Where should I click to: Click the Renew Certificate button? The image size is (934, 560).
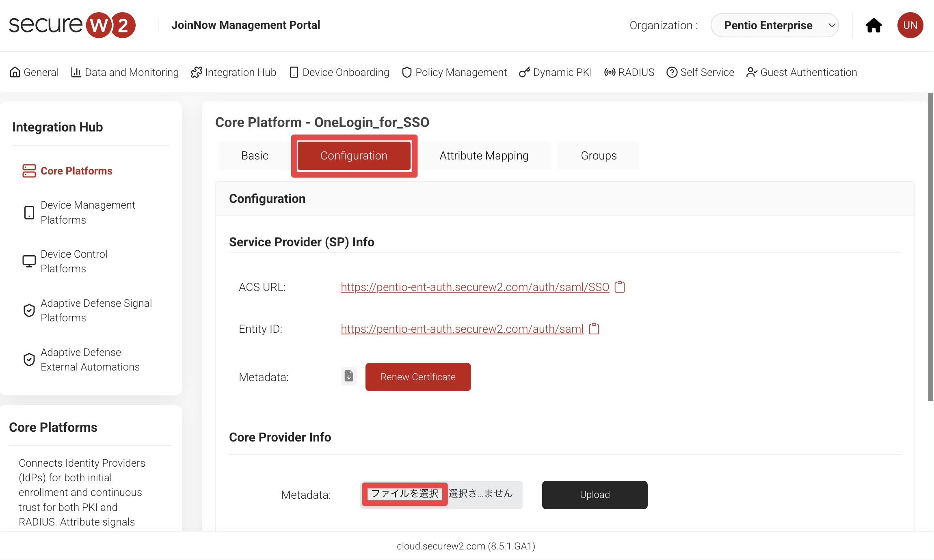pos(418,377)
